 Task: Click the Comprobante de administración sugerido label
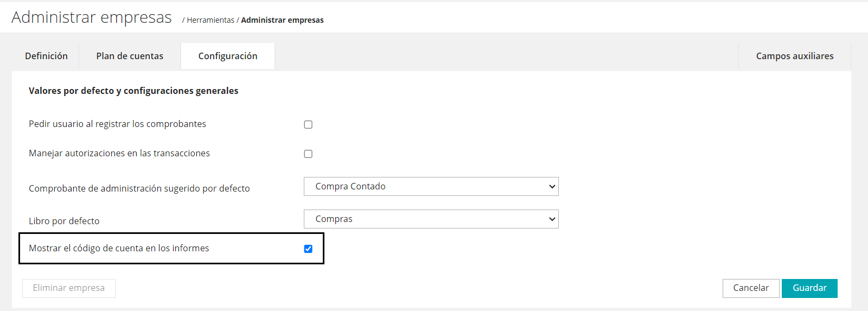click(x=139, y=188)
